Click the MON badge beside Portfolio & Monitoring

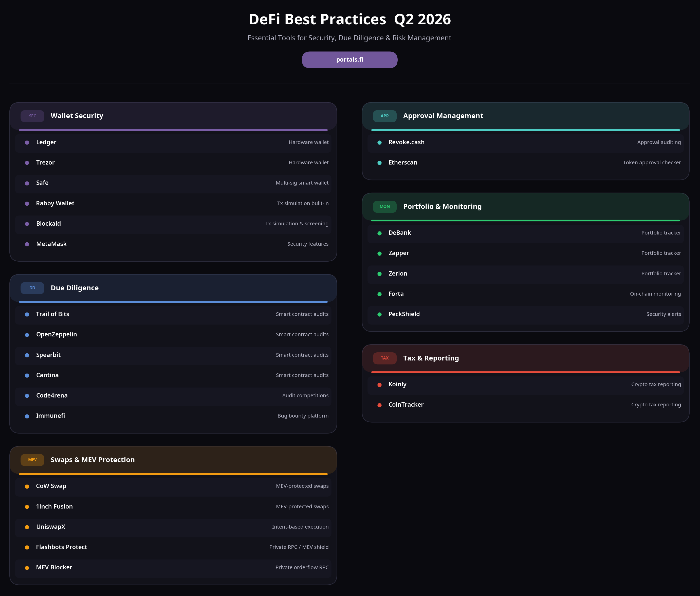[384, 206]
